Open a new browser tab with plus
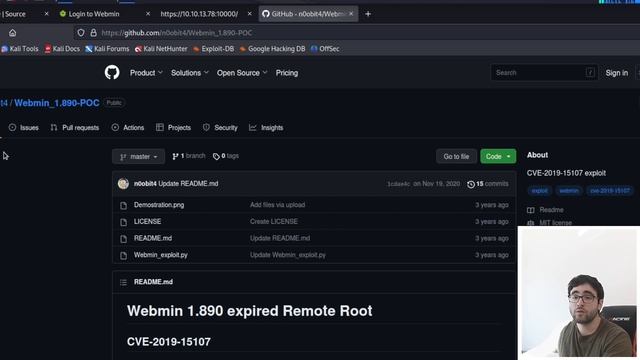 [368, 14]
